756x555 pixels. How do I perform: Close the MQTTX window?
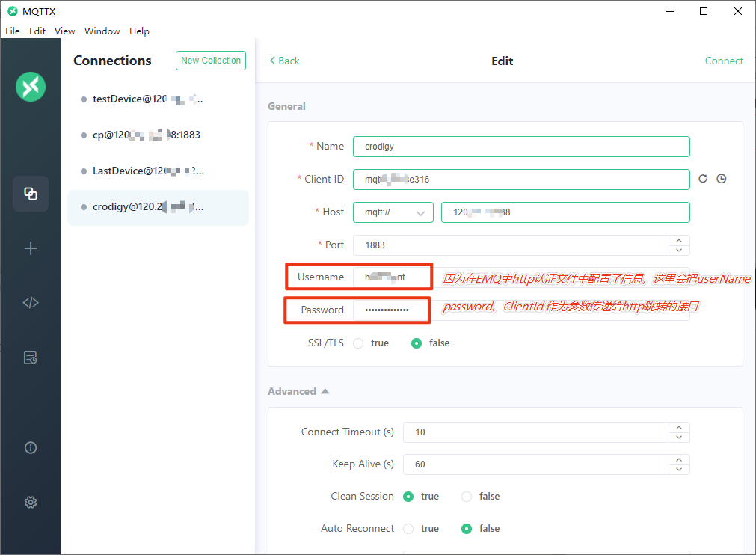pos(737,11)
